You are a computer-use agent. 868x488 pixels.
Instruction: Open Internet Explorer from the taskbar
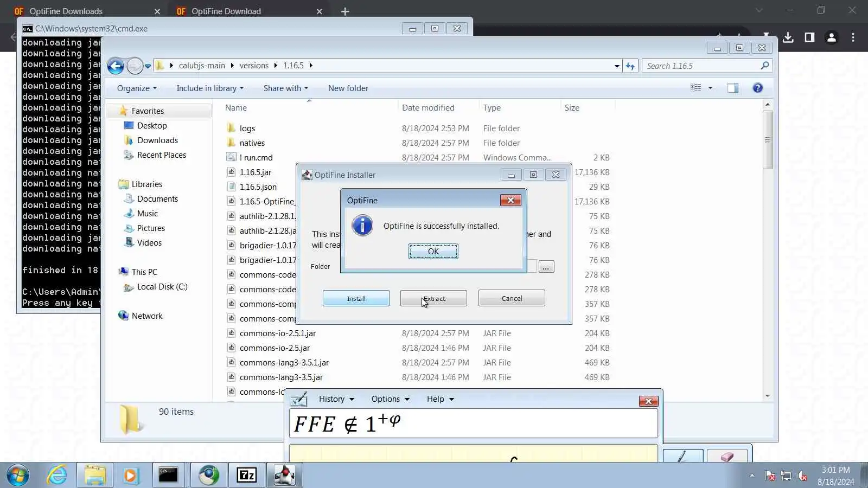pyautogui.click(x=57, y=476)
